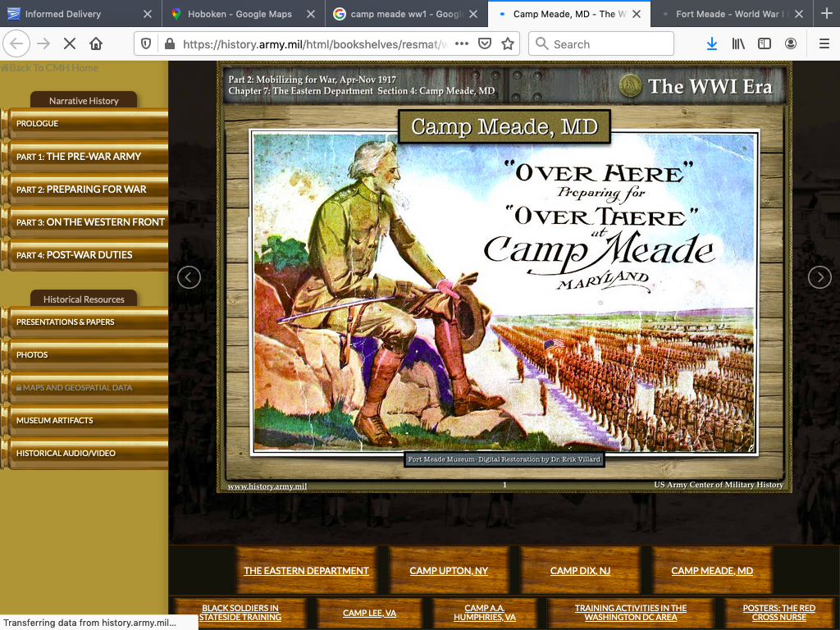The image size is (840, 630).
Task: Click the Save to Pocket icon
Action: [485, 44]
